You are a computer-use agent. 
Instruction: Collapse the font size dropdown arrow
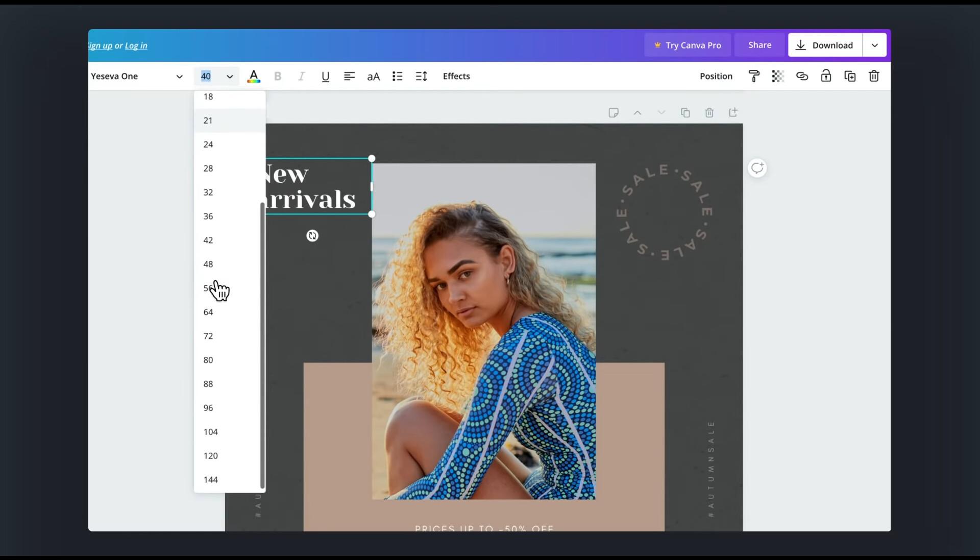[x=230, y=77]
